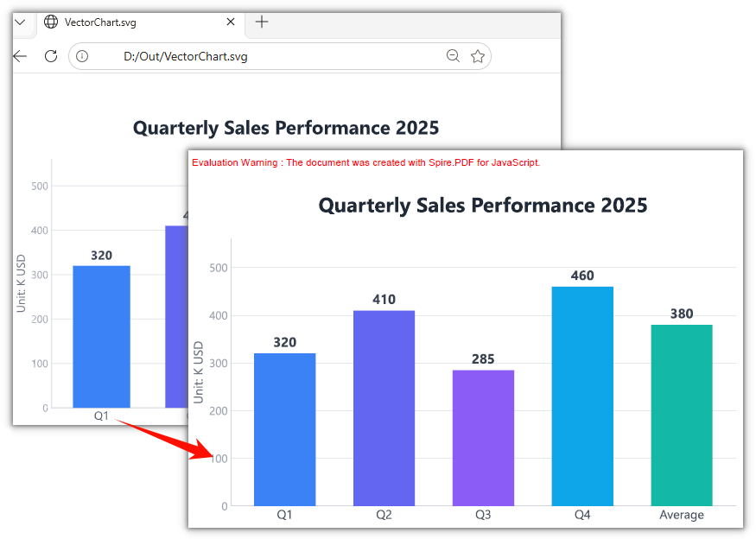
Task: Click the Average axis label in the PDF chart
Action: point(682,515)
